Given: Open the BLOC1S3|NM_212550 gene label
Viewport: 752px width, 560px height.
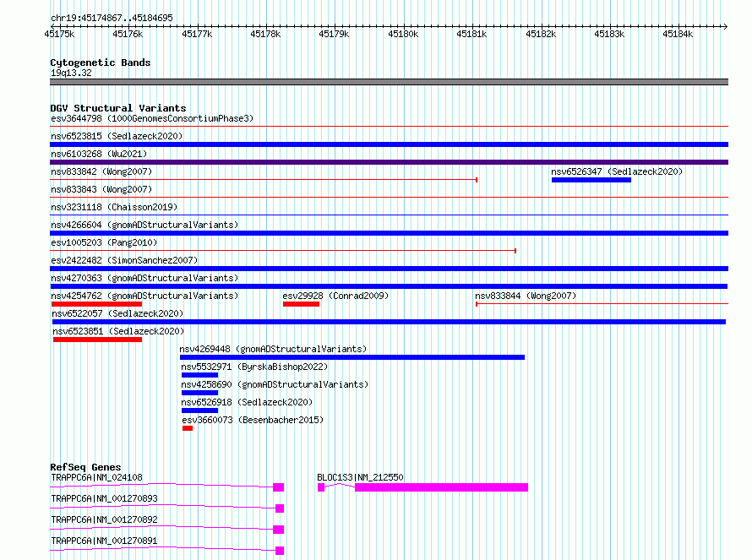Looking at the screenshot, I should point(360,477).
